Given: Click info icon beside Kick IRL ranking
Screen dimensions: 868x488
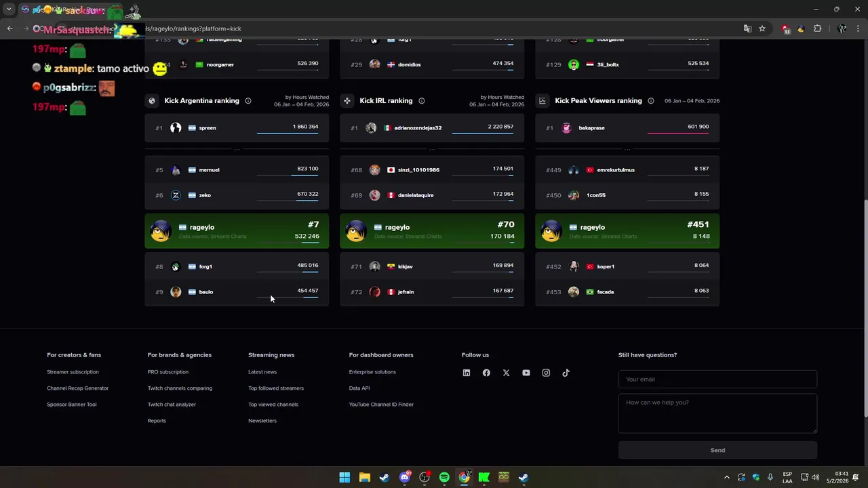Looking at the screenshot, I should pos(422,101).
